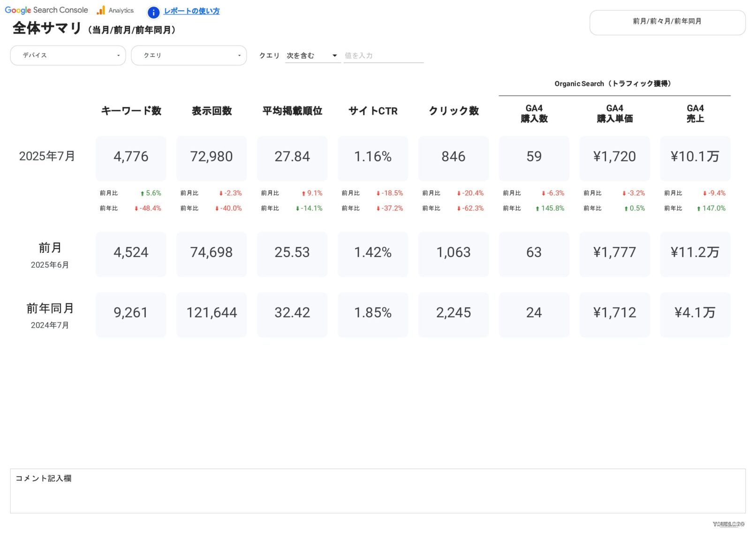Image resolution: width=756 pixels, height=534 pixels.
Task: Click the blue info circle icon
Action: (153, 13)
